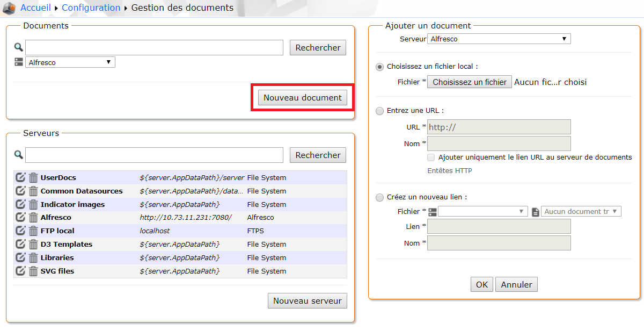Open the Serveur dropdown in Ajouter un document
The height and width of the screenshot is (330, 644).
tap(499, 39)
